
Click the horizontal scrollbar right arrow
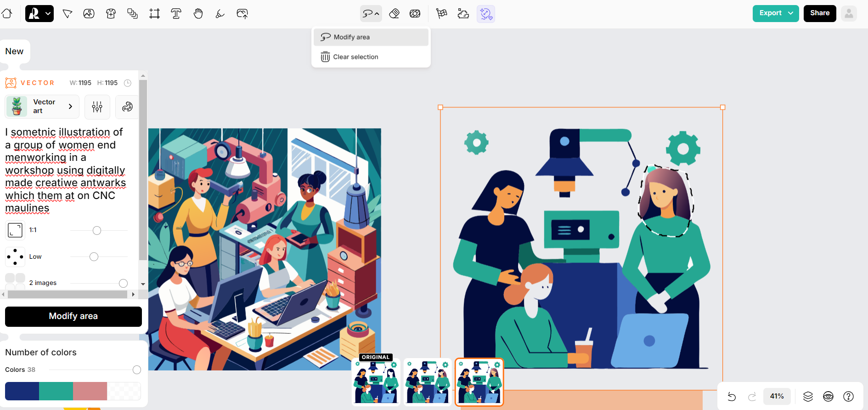(133, 294)
